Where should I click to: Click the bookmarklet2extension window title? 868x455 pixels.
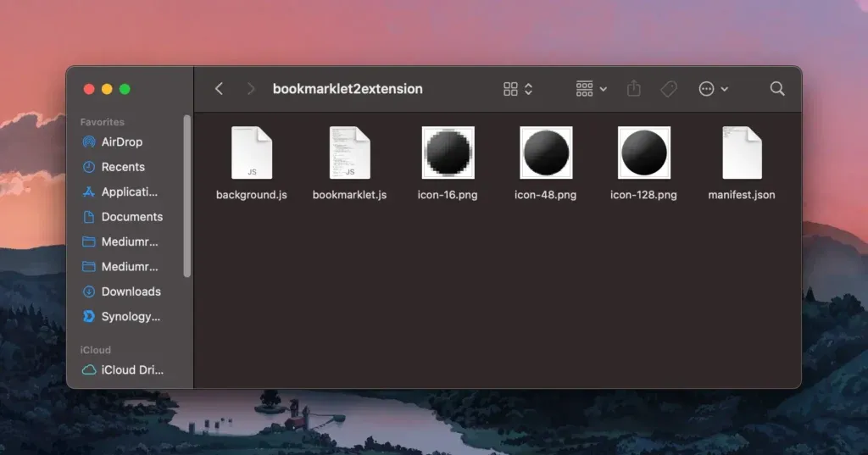point(348,89)
